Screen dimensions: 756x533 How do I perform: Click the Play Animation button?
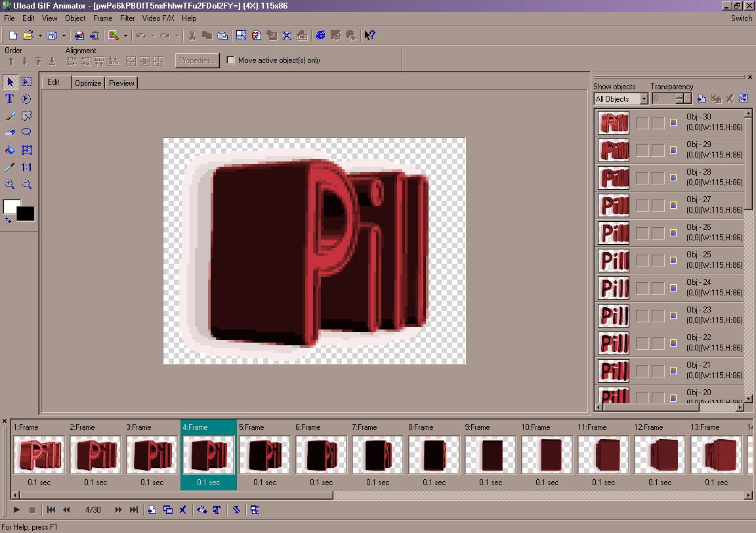[x=17, y=510]
